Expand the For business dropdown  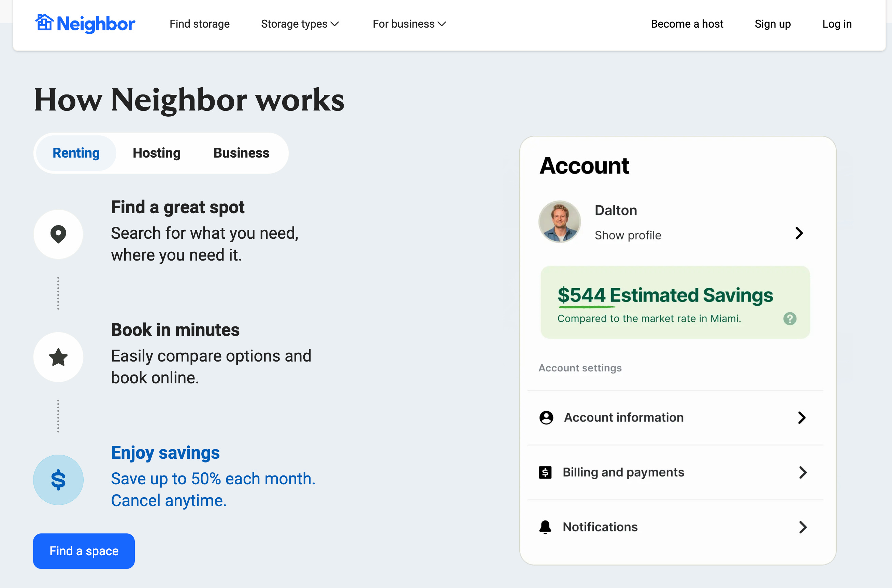tap(409, 24)
